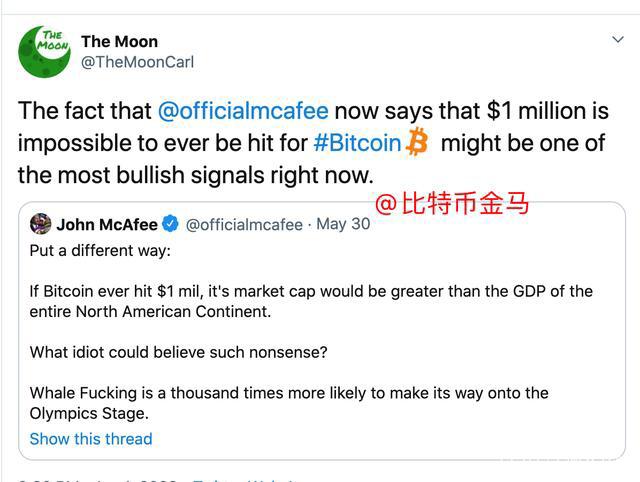Screen dimensions: 640x482
Task: Click the main tweet's 'most bullish signals' text
Action: point(195,175)
